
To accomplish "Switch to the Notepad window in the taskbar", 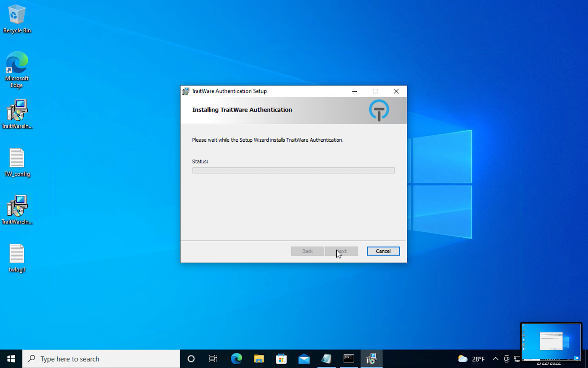I will click(326, 359).
